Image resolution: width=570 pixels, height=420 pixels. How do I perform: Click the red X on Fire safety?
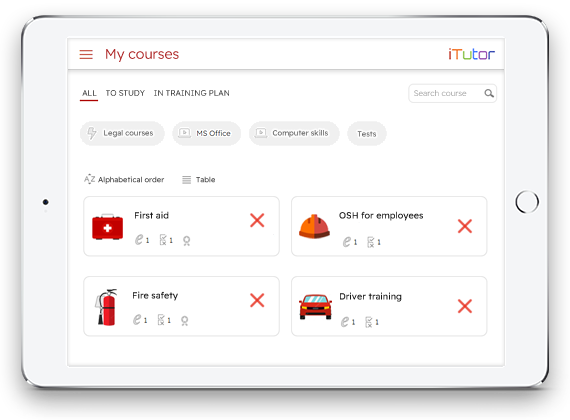pyautogui.click(x=257, y=300)
